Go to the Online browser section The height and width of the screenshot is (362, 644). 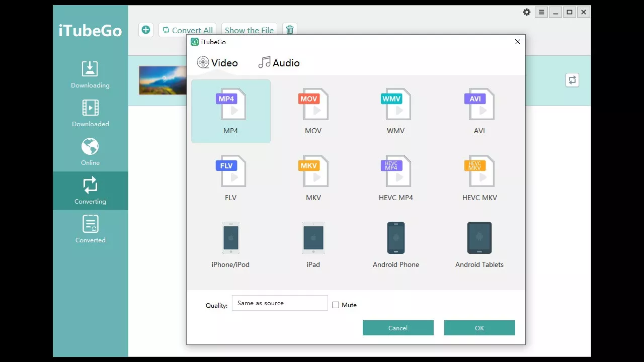(x=91, y=152)
